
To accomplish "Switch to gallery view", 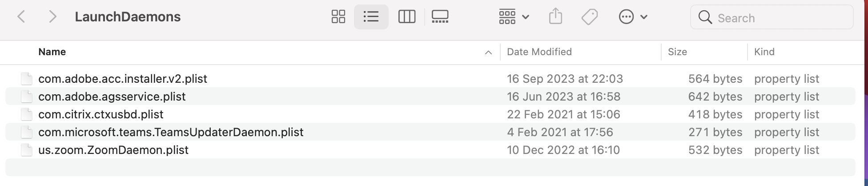I will (x=440, y=17).
